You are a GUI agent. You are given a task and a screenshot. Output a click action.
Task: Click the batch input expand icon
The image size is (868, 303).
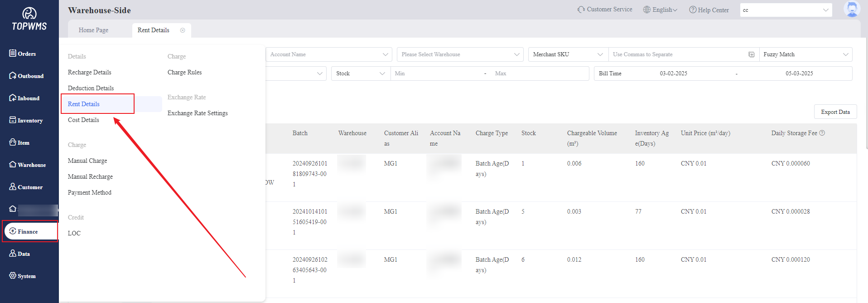point(752,54)
